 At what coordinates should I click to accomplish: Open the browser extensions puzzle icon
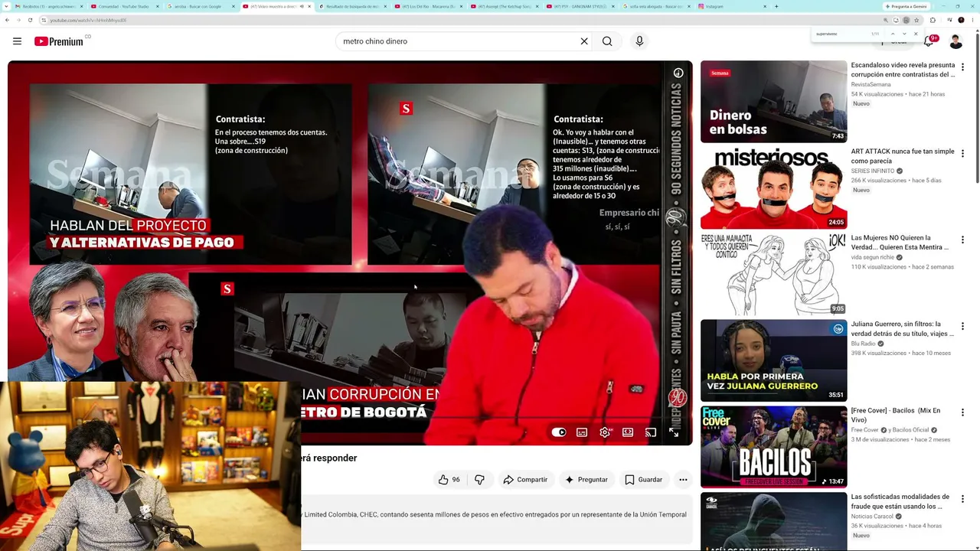[x=933, y=20]
